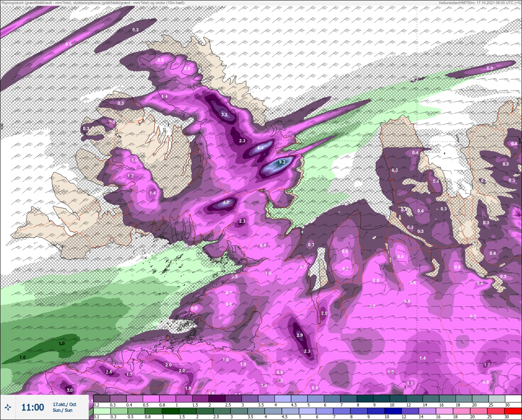The height and width of the screenshot is (420, 522).
Task: Click the white last swatch in upper legend
Action: (x=513, y=398)
